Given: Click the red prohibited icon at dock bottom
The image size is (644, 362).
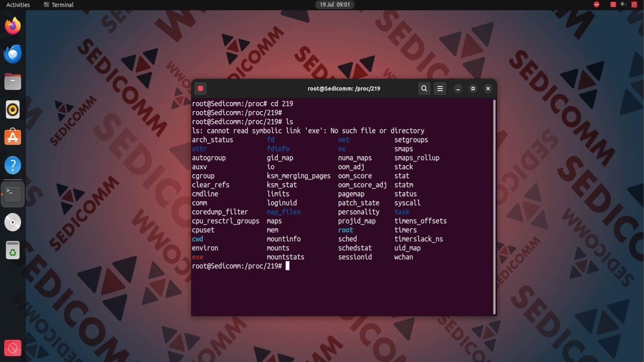Looking at the screenshot, I should (13, 348).
